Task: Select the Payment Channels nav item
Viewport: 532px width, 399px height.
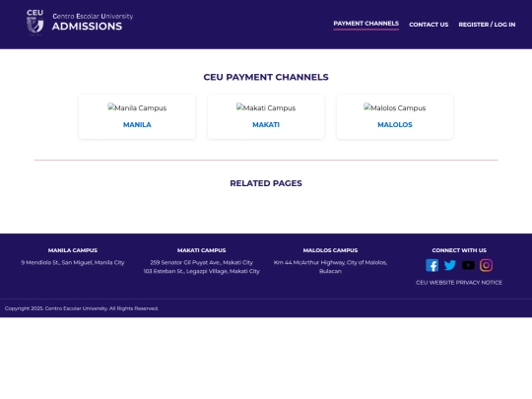Action: coord(366,24)
